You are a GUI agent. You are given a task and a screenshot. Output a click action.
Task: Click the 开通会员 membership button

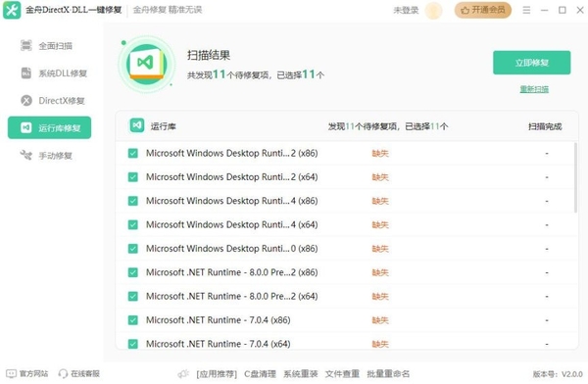483,10
